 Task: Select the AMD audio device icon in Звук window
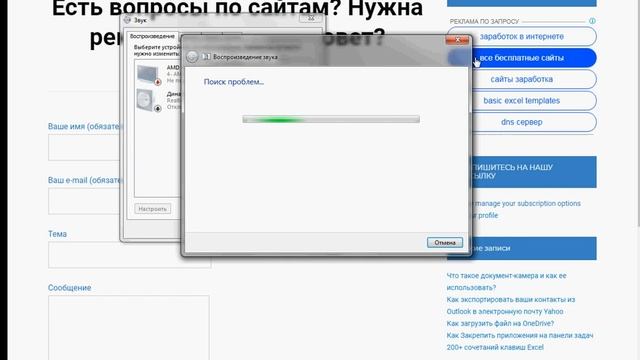[x=149, y=75]
